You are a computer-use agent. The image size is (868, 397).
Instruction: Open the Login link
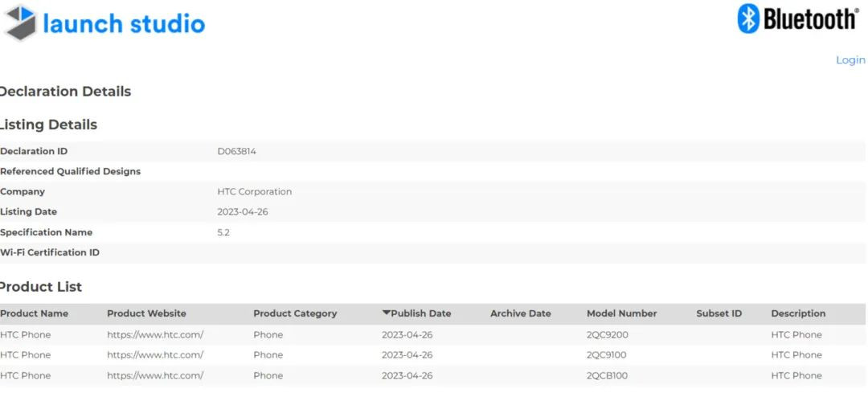[x=850, y=60]
